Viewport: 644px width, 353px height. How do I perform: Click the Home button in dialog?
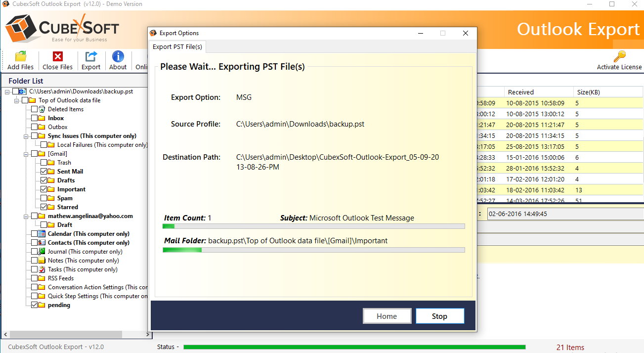pos(387,316)
